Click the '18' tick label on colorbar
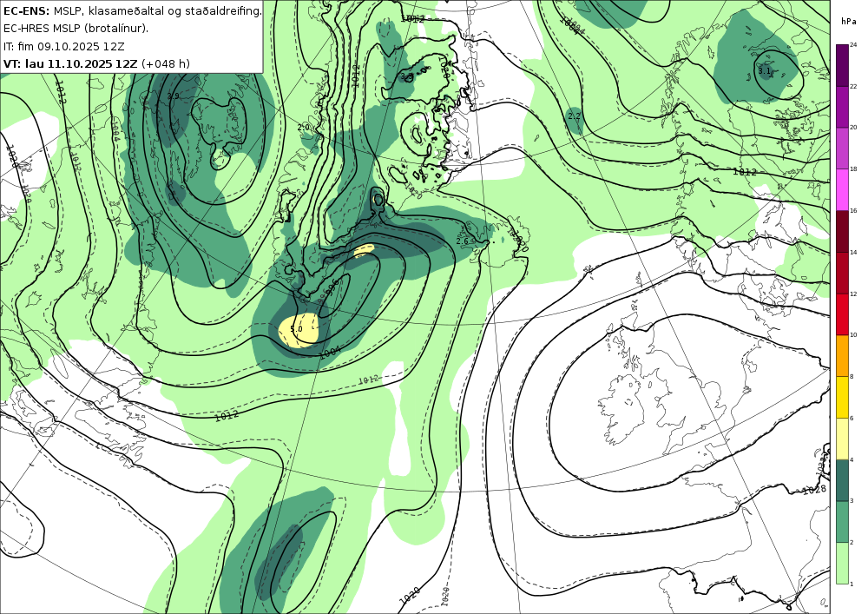The height and width of the screenshot is (614, 868). 853,169
